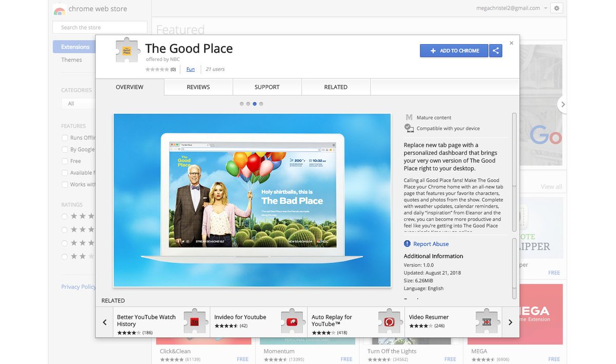Open Auto Replay for YouTube title
616x364 pixels.
coord(332,320)
